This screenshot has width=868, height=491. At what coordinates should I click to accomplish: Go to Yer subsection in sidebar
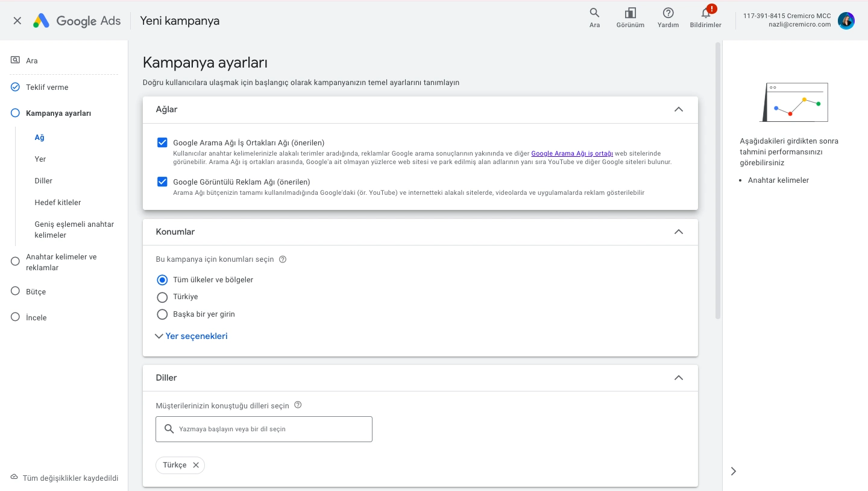pos(40,159)
